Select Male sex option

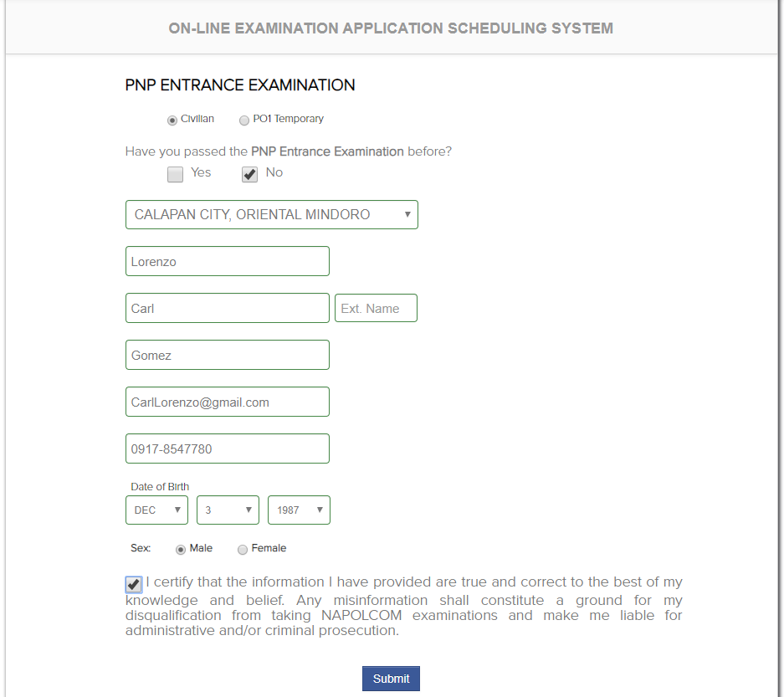pos(181,550)
